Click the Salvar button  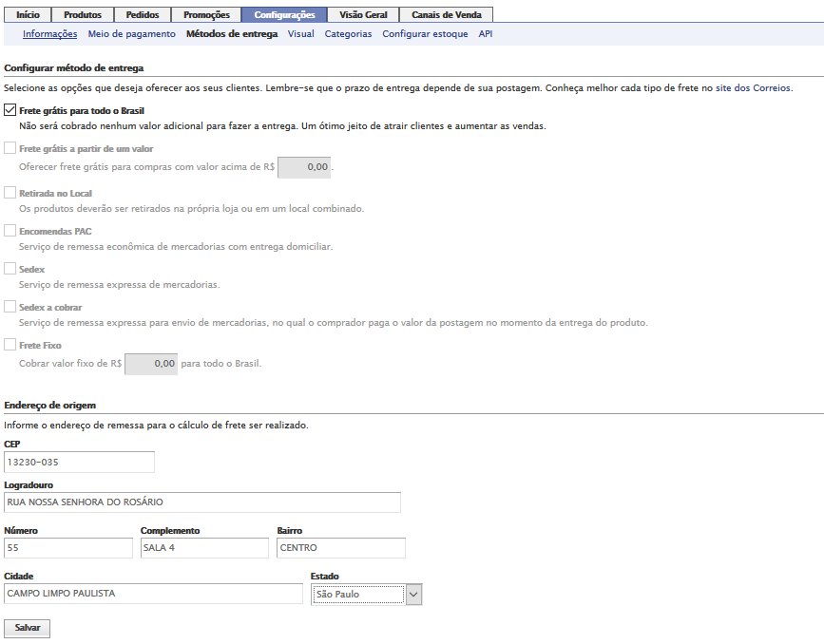coord(28,629)
